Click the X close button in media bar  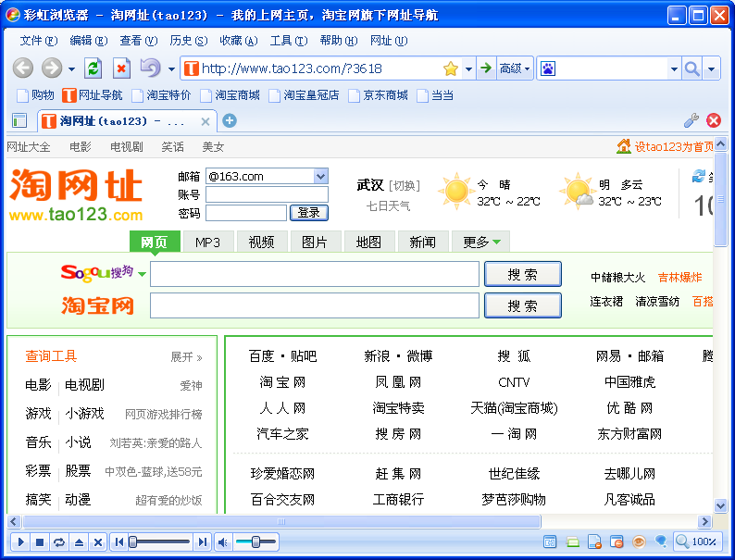(x=97, y=542)
